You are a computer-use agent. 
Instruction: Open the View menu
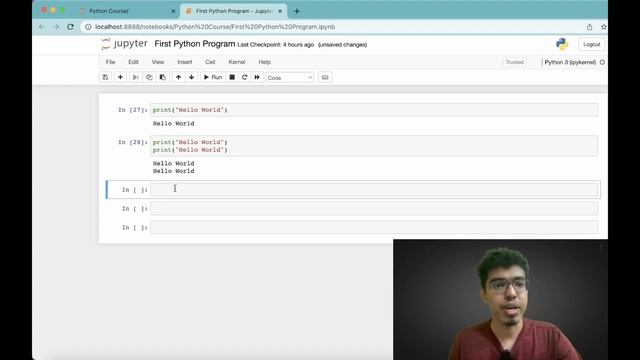(x=158, y=62)
